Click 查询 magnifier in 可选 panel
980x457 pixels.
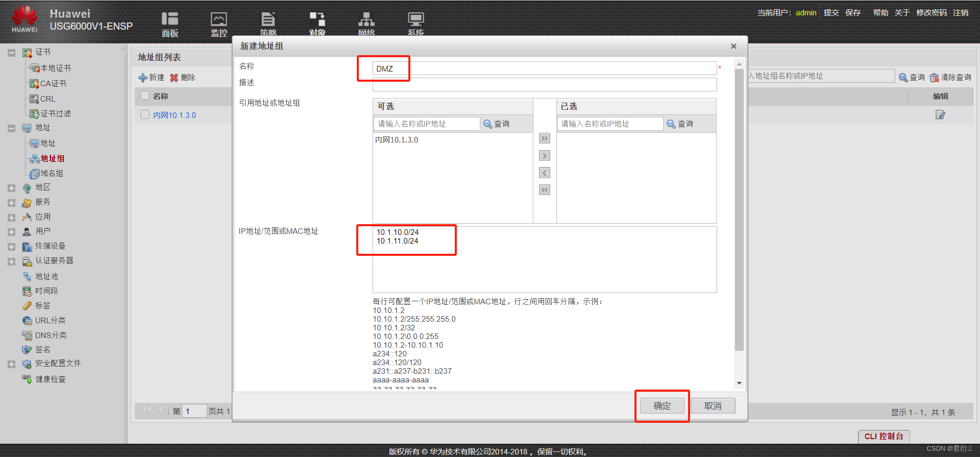click(x=487, y=124)
